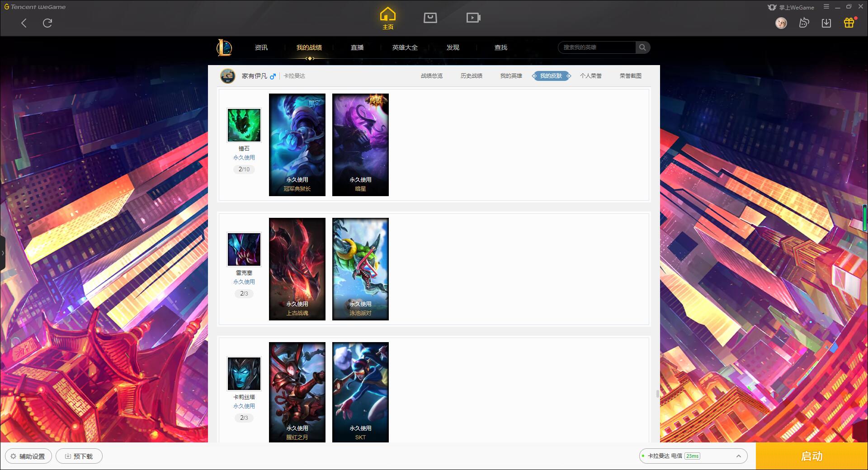This screenshot has height=470, width=868.
Task: Open 荣誉截图 sub-tab
Action: (631, 76)
